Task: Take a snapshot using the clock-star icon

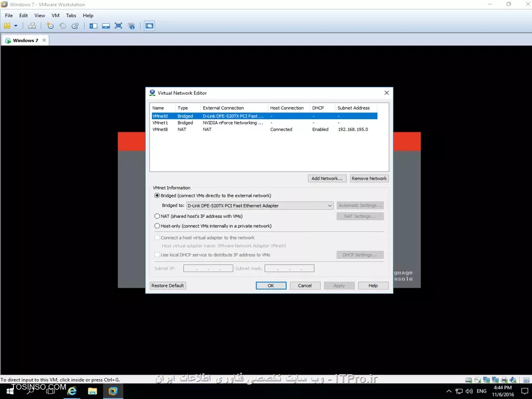Action: [x=50, y=26]
